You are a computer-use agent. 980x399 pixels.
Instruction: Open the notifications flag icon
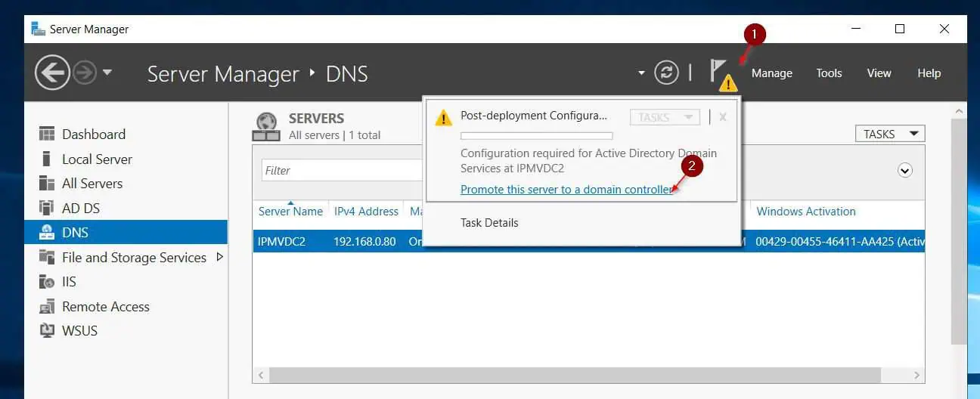point(722,74)
